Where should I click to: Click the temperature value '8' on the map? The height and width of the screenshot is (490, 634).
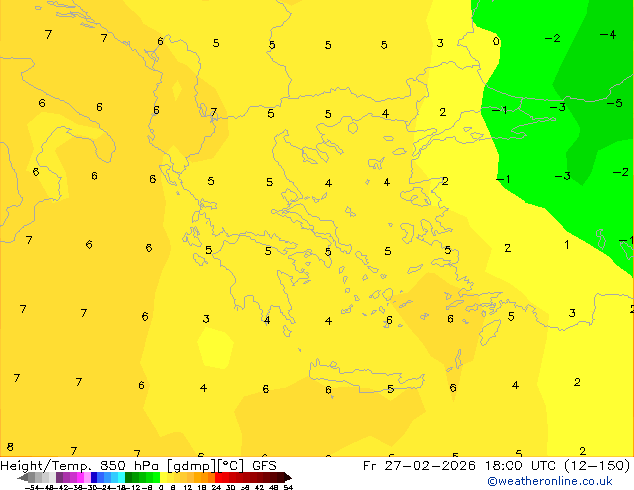[10, 447]
